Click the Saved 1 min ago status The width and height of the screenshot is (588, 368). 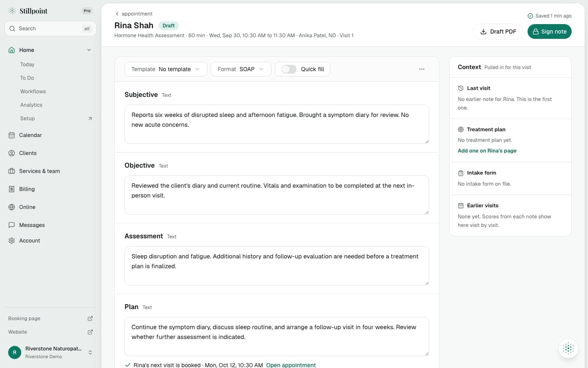click(x=550, y=16)
